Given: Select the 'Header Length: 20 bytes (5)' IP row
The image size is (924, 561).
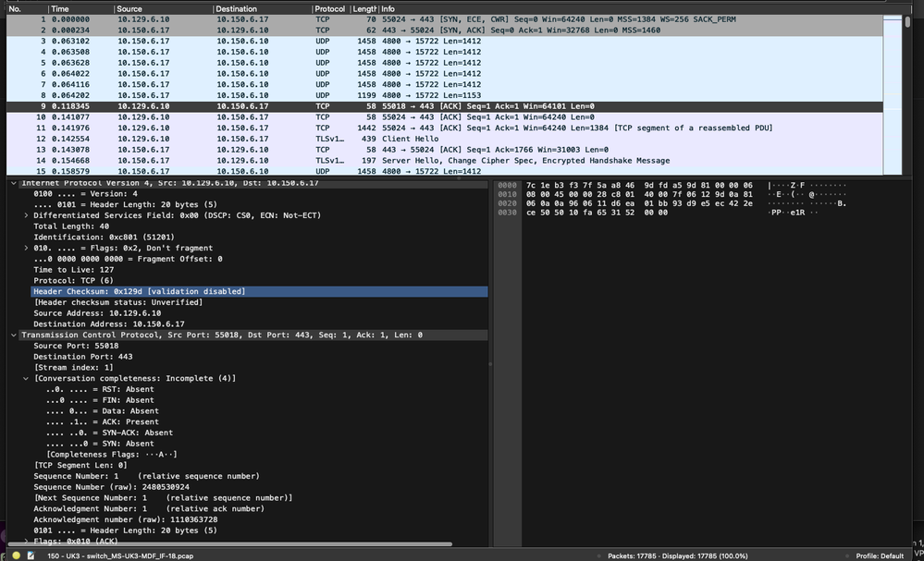Looking at the screenshot, I should (x=125, y=205).
